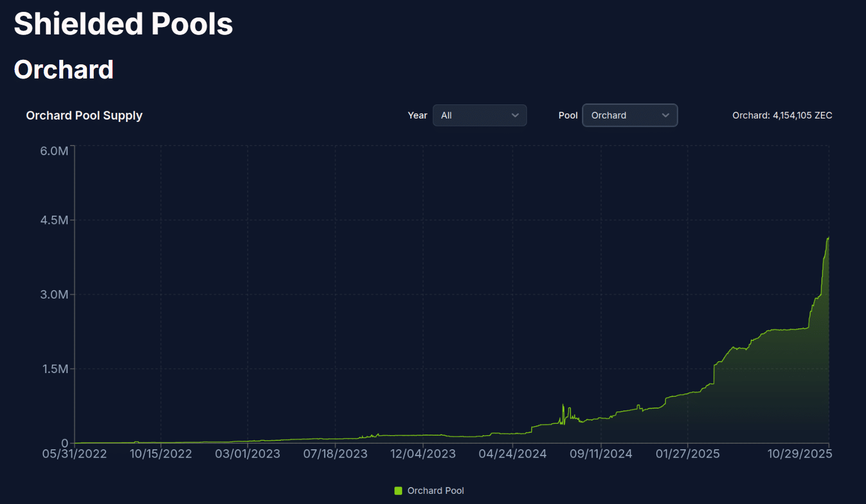Click the Orchard section heading
Viewport: 866px width, 504px height.
click(64, 70)
